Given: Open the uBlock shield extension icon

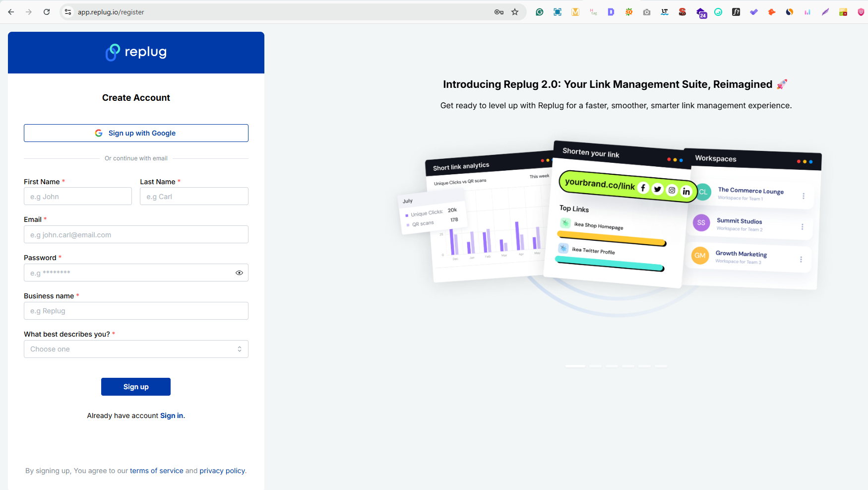Looking at the screenshot, I should (861, 11).
